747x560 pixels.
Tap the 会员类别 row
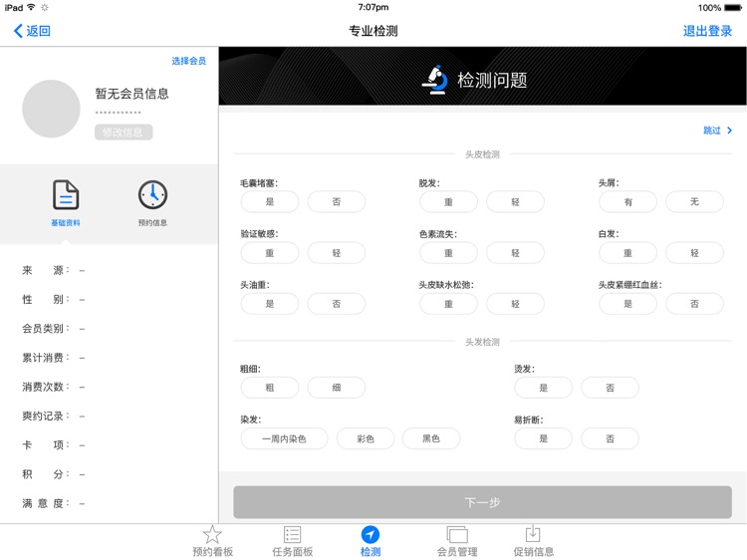pos(54,329)
